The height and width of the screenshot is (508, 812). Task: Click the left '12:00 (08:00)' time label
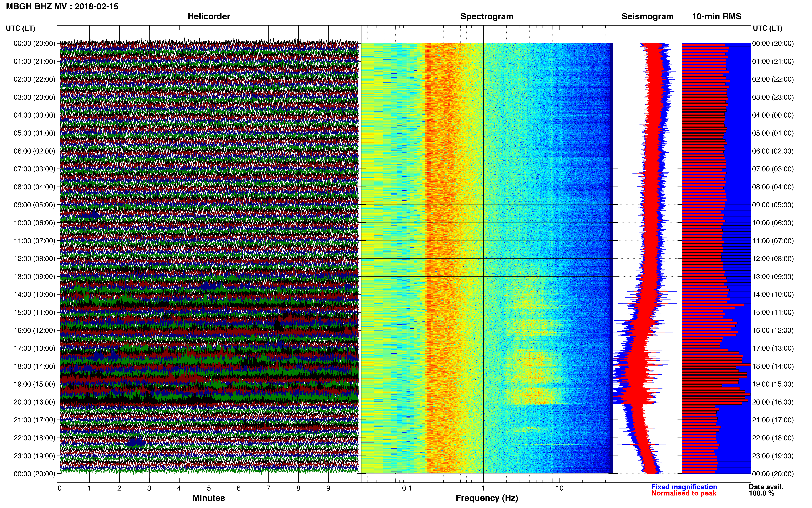pyautogui.click(x=34, y=258)
